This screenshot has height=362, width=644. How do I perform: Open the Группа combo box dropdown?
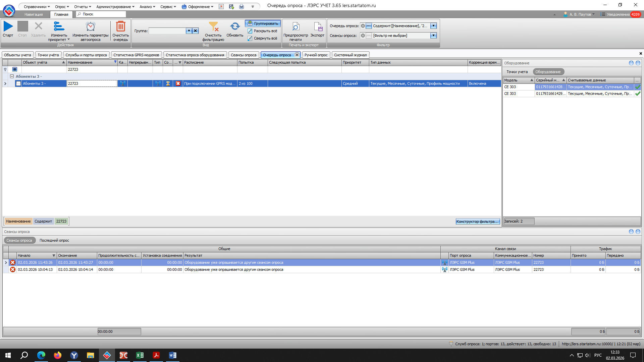point(189,31)
